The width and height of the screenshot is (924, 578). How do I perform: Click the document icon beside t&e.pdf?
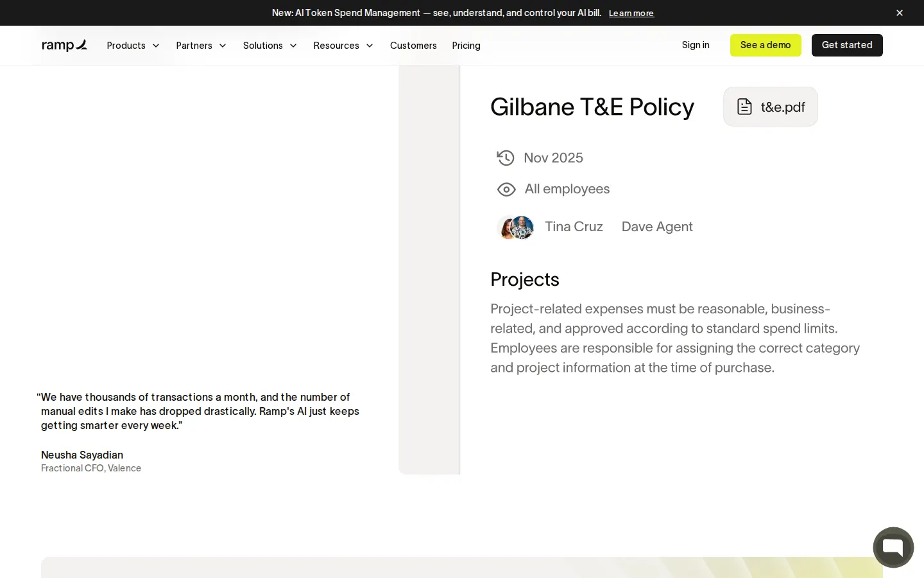click(744, 107)
